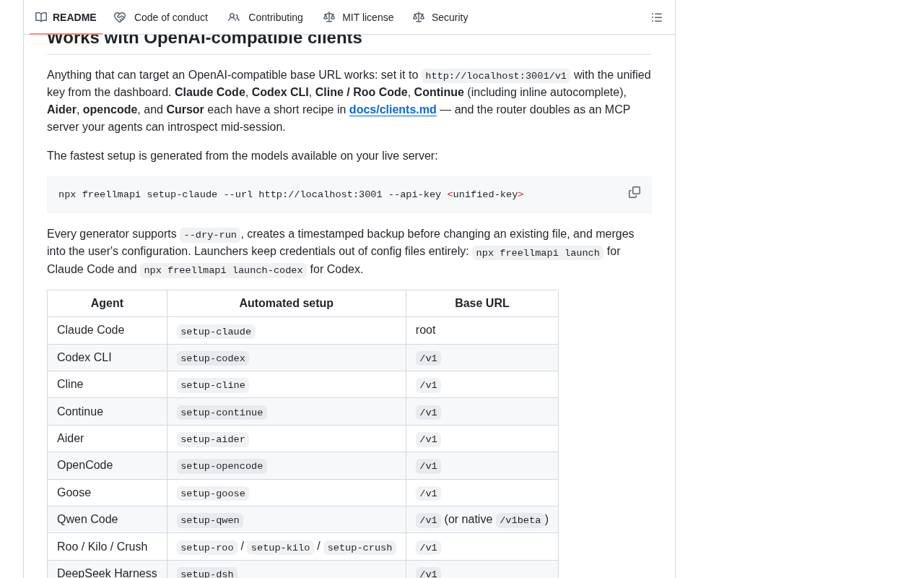Click the Codex CLI table cell

(107, 358)
